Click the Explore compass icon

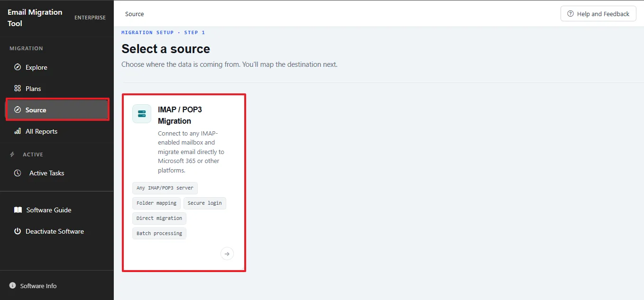(x=18, y=67)
